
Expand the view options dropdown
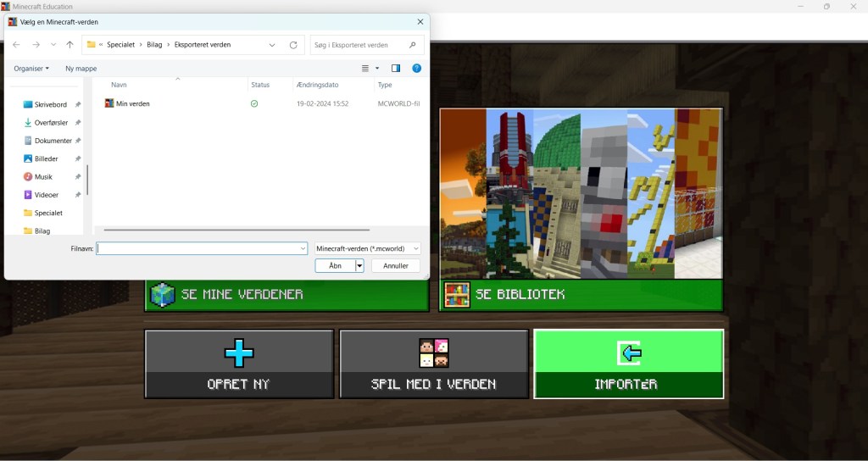pyautogui.click(x=377, y=68)
